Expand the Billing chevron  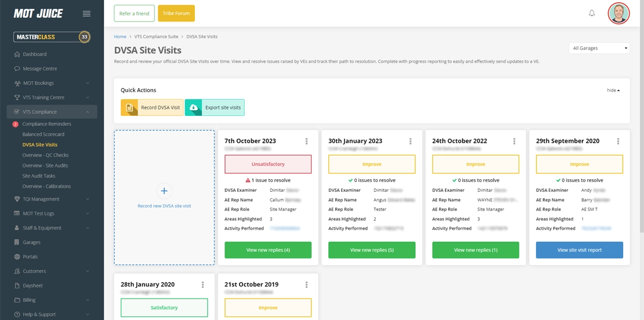(88, 300)
